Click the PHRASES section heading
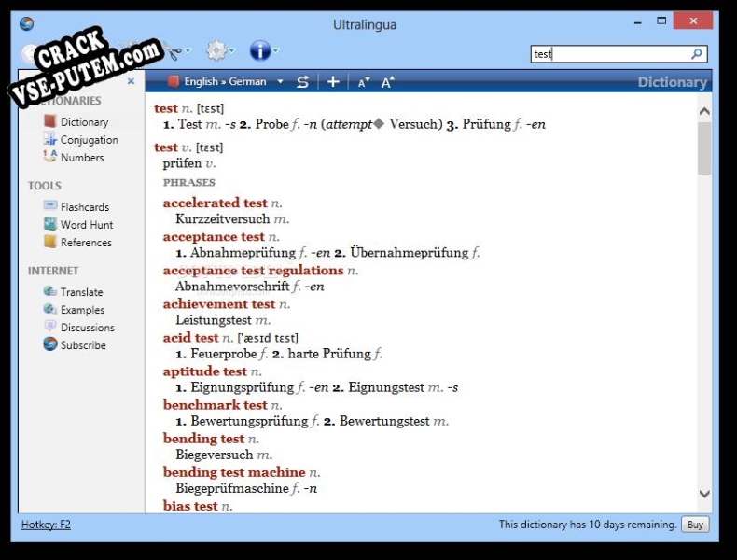This screenshot has height=560, width=737. [x=189, y=182]
